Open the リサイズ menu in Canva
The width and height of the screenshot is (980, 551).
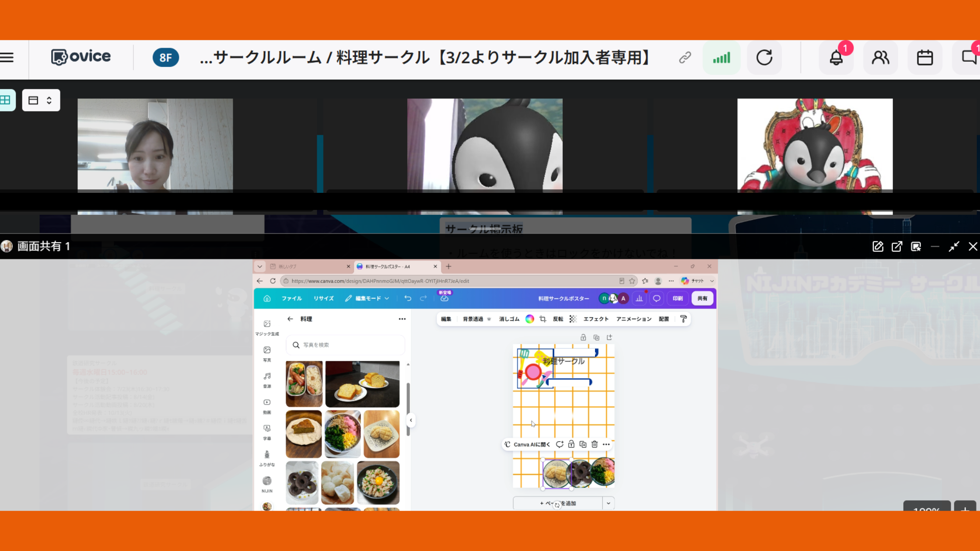coord(324,298)
